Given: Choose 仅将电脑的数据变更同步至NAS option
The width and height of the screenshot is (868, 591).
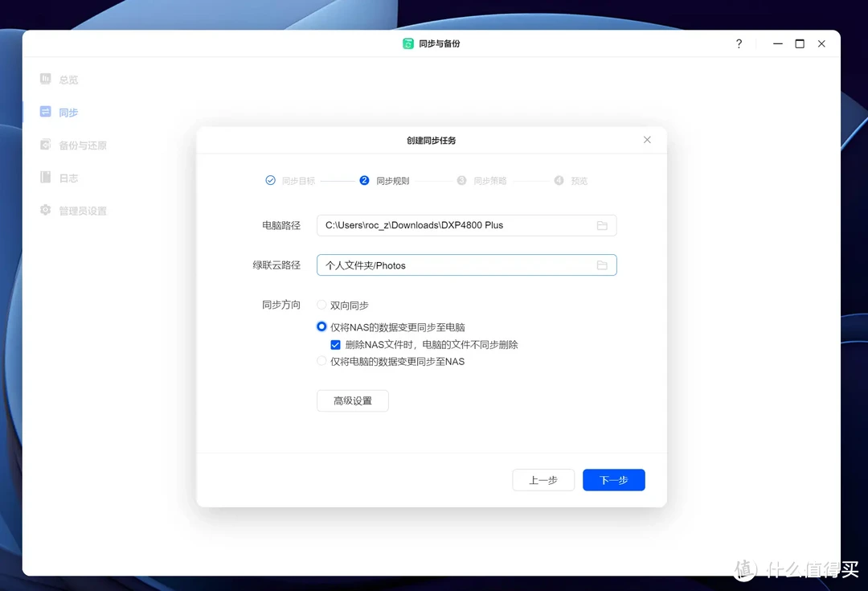Looking at the screenshot, I should pyautogui.click(x=321, y=361).
